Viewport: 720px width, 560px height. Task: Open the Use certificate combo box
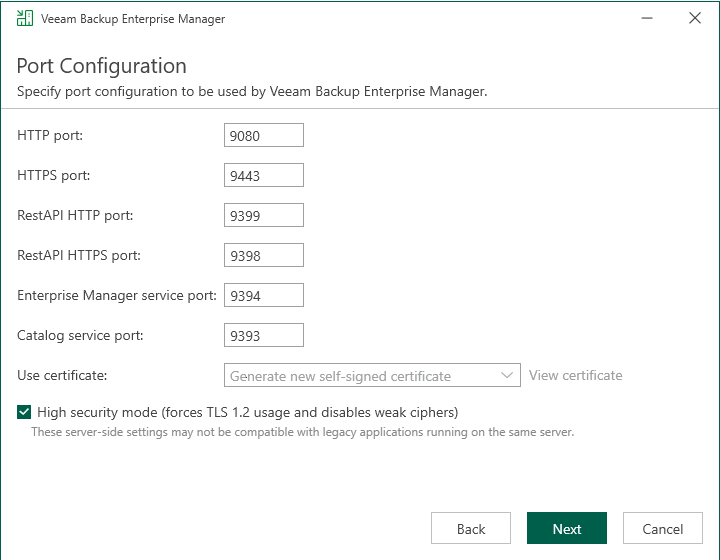click(x=360, y=376)
